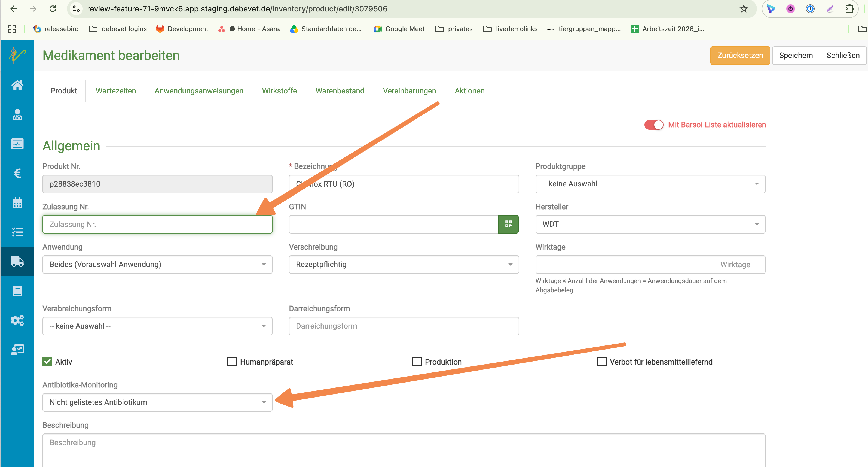Uncheck the Aktiv checkbox
The width and height of the screenshot is (868, 467).
coord(47,362)
